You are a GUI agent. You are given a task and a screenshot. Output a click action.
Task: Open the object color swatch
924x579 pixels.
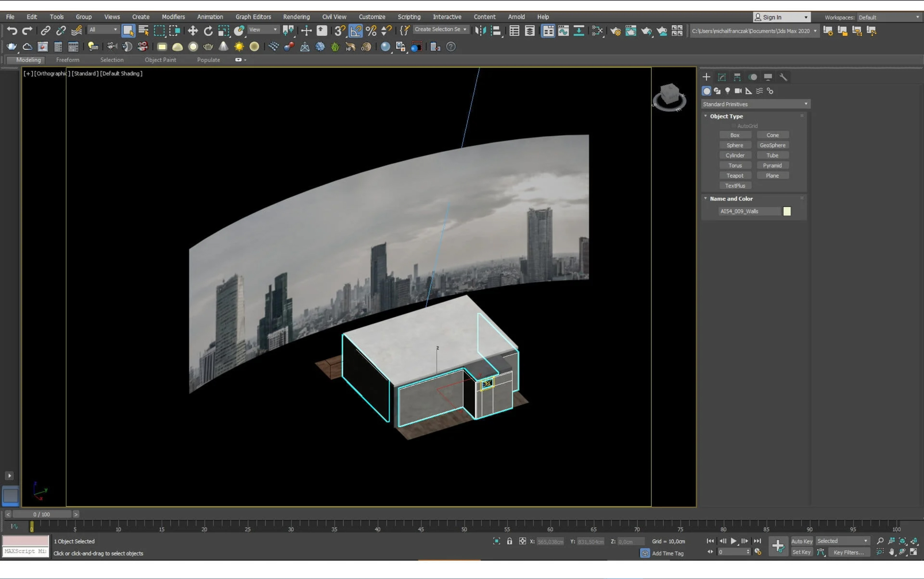(x=787, y=211)
